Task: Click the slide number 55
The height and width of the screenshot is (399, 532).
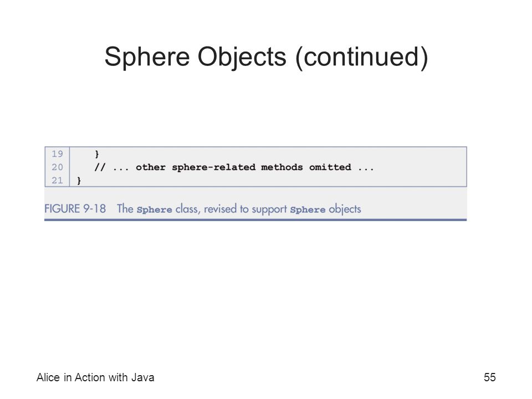Action: click(490, 377)
